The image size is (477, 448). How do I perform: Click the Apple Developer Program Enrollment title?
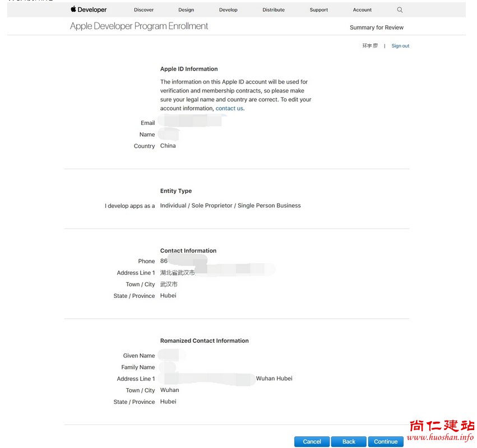[139, 26]
